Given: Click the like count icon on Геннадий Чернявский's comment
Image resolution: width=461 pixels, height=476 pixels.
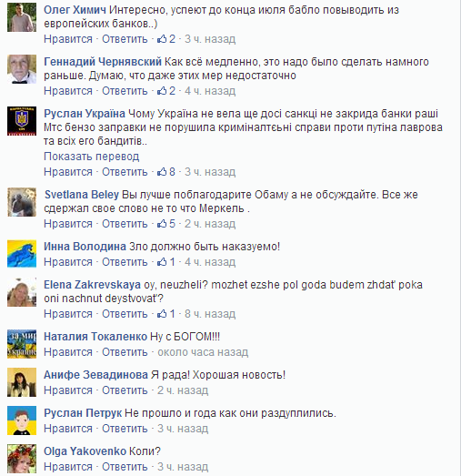Looking at the screenshot, I should click(x=162, y=91).
